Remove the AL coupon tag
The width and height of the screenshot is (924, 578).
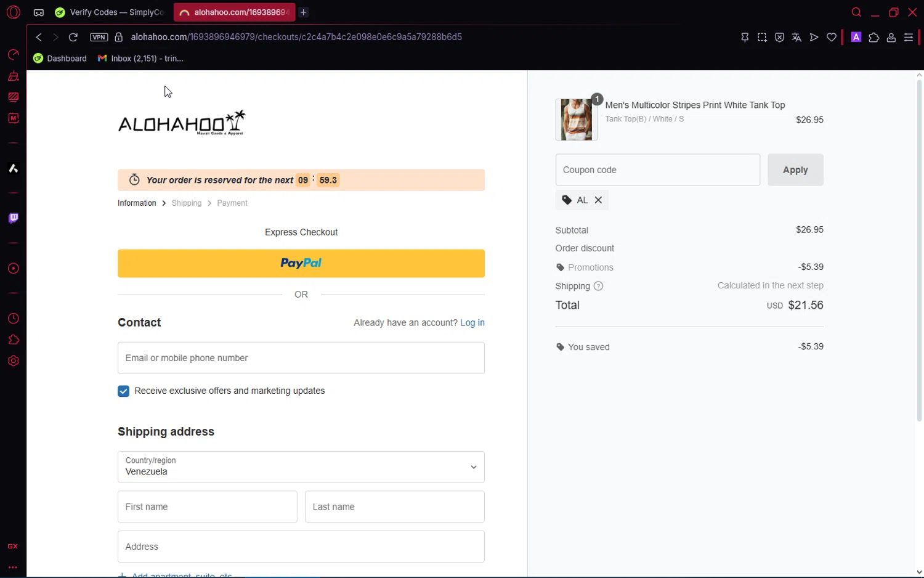[x=598, y=200]
